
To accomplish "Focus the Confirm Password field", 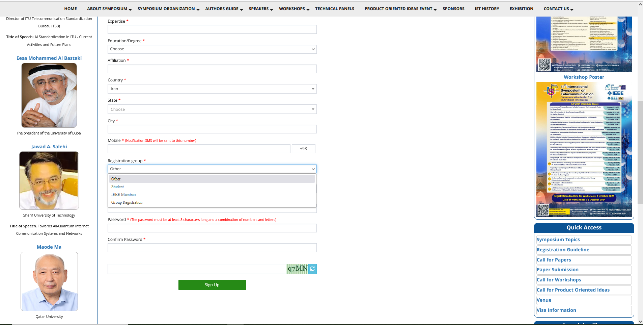I will 212,248.
